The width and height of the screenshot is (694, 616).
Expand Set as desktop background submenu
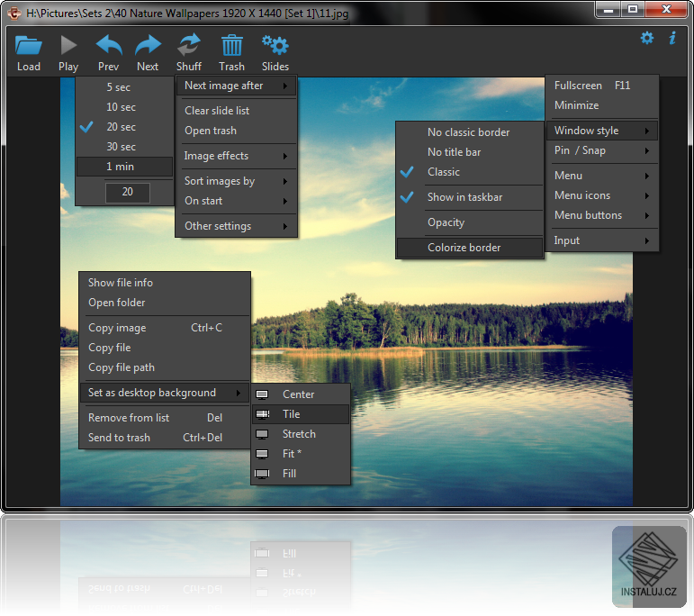[165, 393]
